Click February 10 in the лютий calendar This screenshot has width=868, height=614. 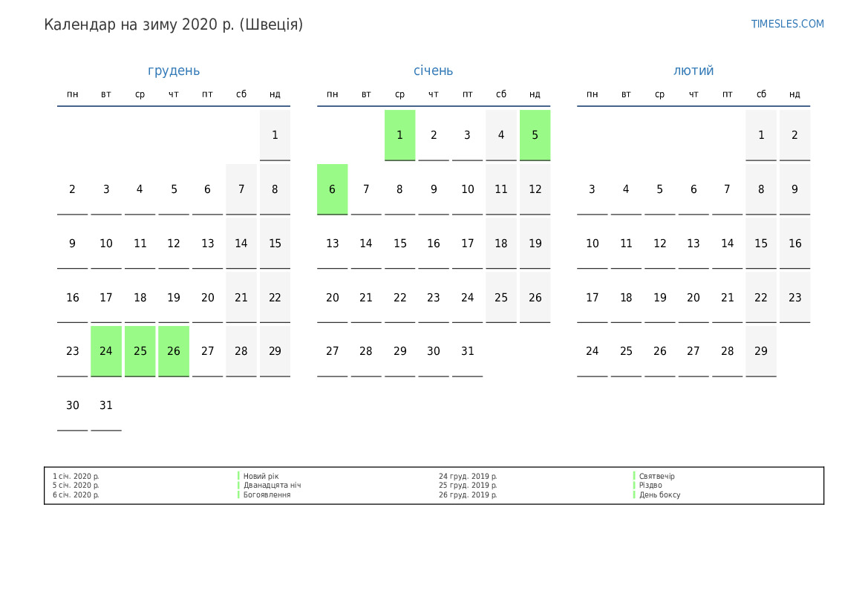pyautogui.click(x=593, y=243)
